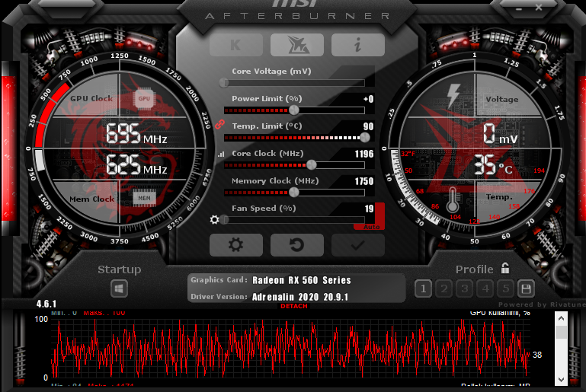
Task: Toggle the power and temp limit link icon
Action: tap(219, 124)
